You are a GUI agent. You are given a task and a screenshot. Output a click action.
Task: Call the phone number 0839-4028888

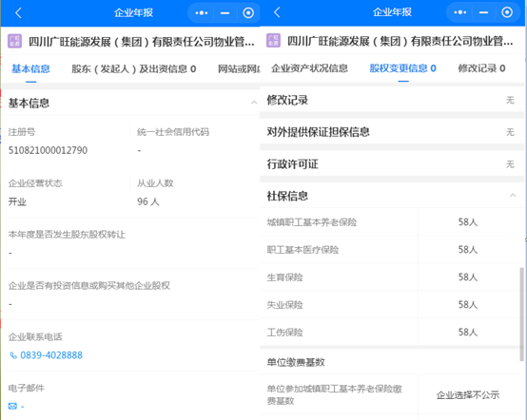point(51,355)
